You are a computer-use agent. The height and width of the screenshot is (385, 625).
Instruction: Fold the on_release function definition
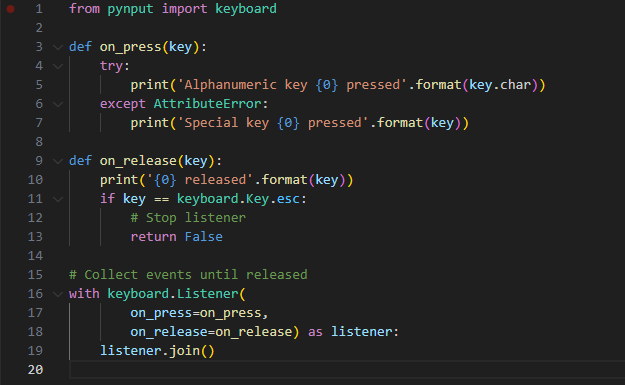pyautogui.click(x=58, y=161)
